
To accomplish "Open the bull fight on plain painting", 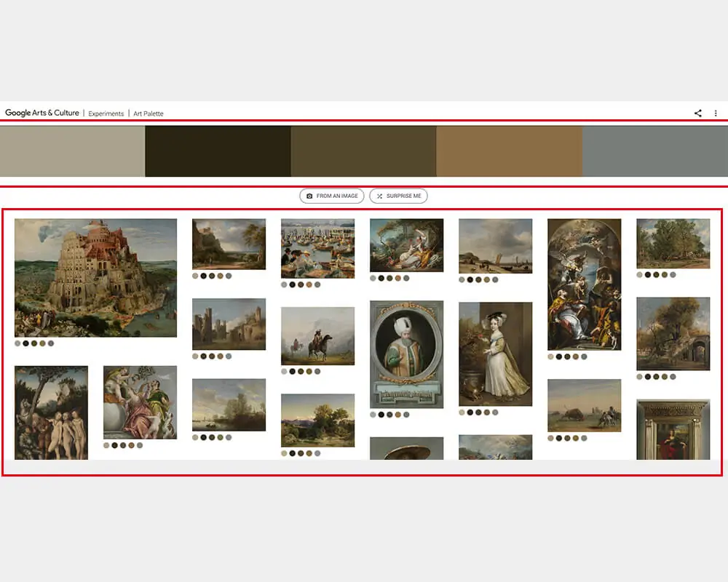I will 584,406.
